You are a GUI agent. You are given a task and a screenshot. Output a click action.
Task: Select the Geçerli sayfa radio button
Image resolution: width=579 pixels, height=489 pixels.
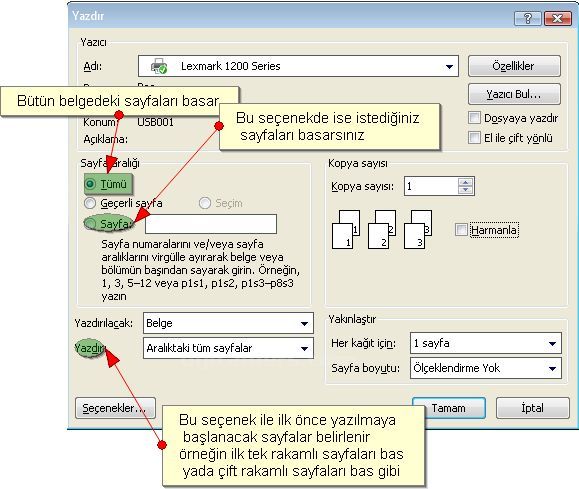click(x=90, y=203)
